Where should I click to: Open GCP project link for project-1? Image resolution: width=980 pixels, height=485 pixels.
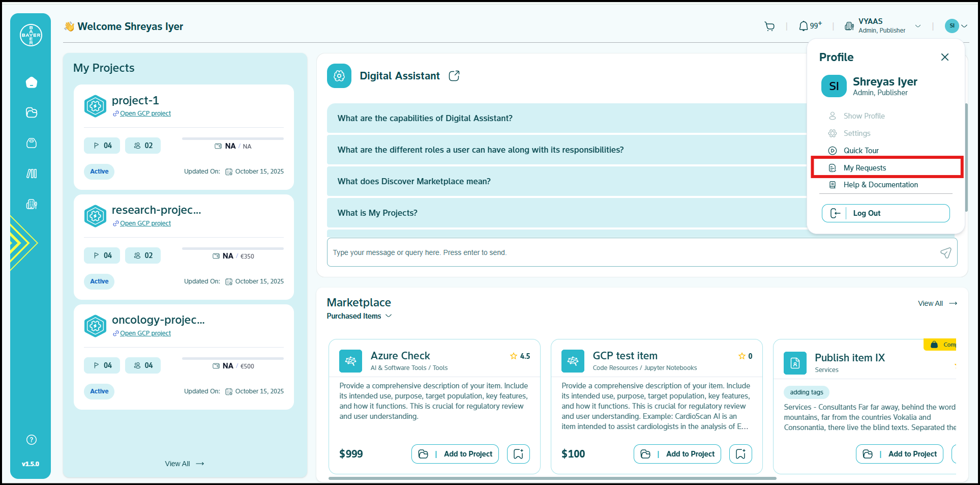(x=145, y=113)
